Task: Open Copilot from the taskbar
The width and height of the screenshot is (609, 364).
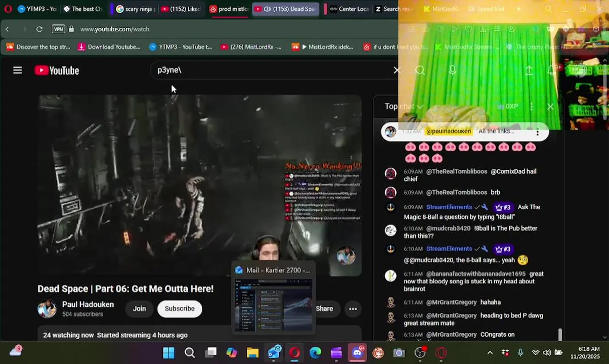Action: (x=232, y=353)
